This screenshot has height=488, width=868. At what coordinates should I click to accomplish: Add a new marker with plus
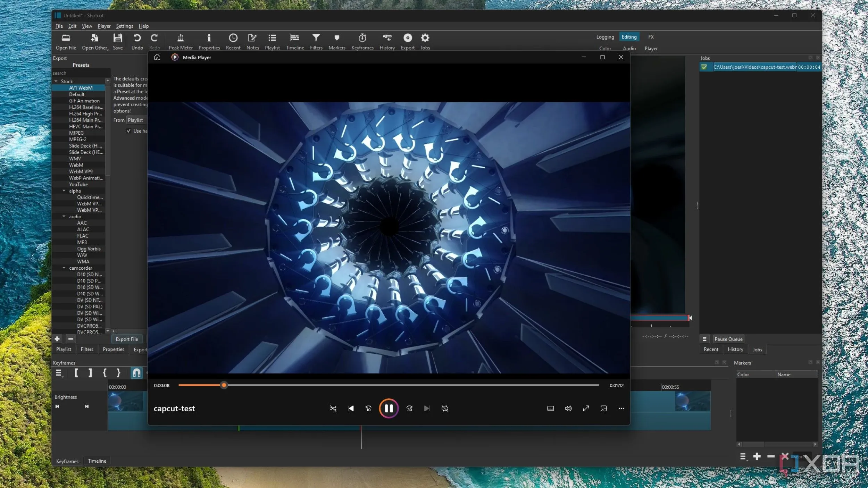click(x=757, y=456)
